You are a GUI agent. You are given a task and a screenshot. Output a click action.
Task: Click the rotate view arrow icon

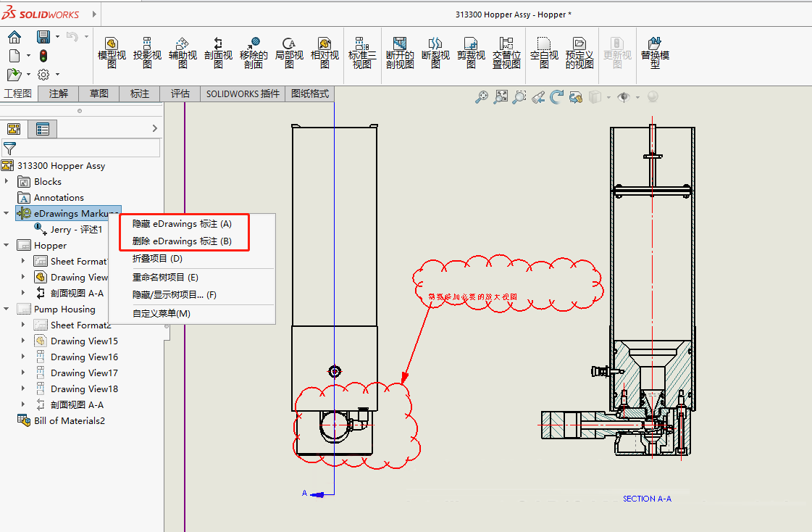click(556, 96)
